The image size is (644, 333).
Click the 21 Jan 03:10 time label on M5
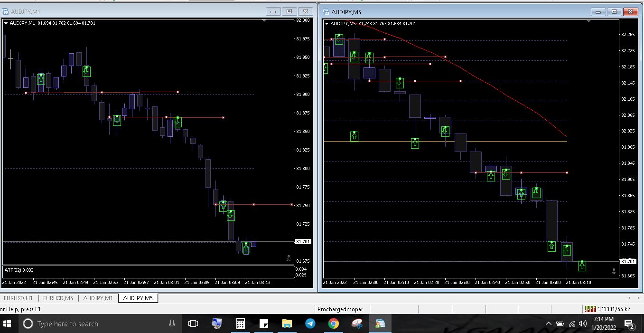(x=578, y=282)
